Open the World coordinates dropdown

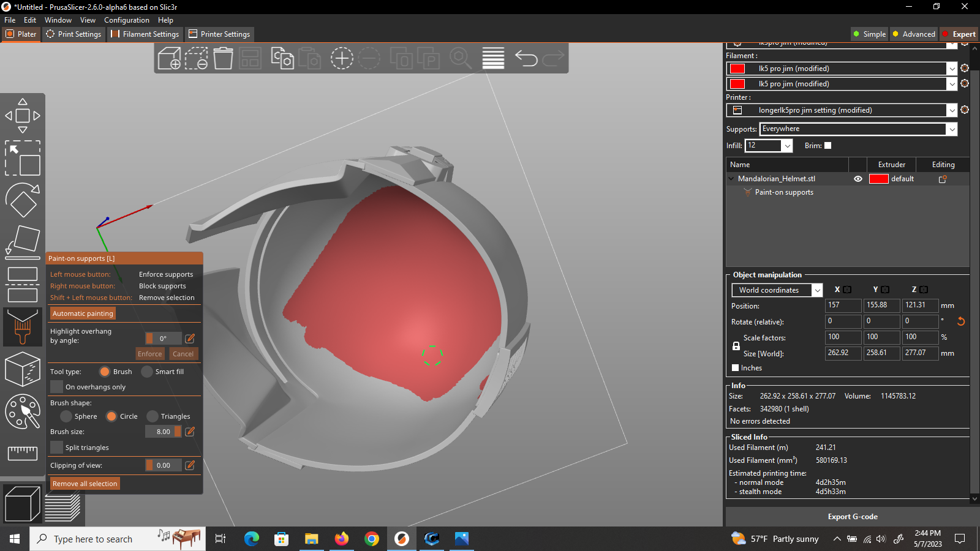(x=777, y=290)
